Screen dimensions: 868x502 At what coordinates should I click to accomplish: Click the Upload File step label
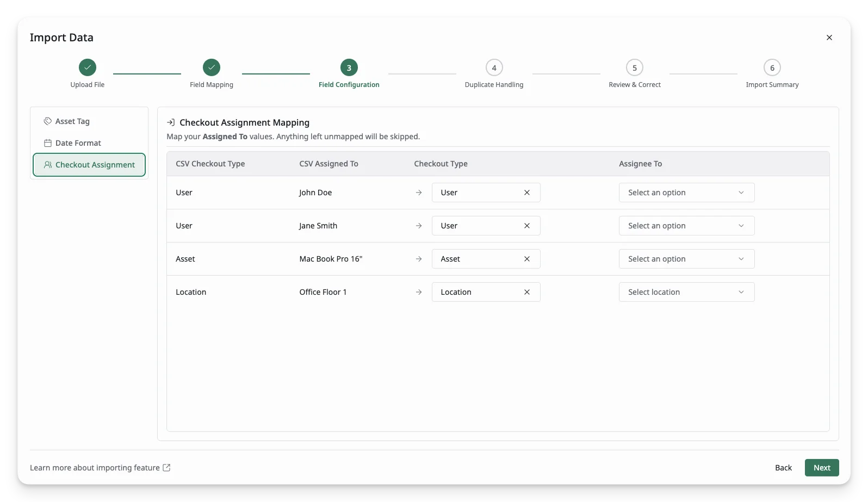[88, 85]
